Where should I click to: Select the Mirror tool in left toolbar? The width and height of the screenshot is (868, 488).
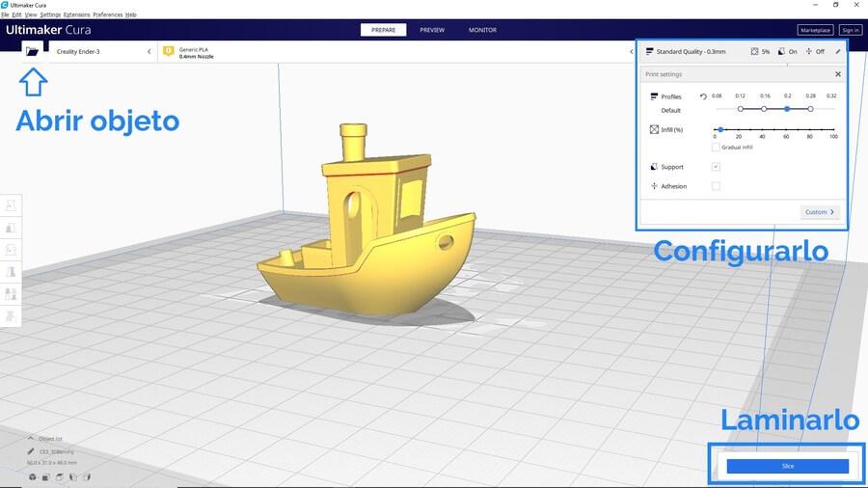[x=11, y=272]
